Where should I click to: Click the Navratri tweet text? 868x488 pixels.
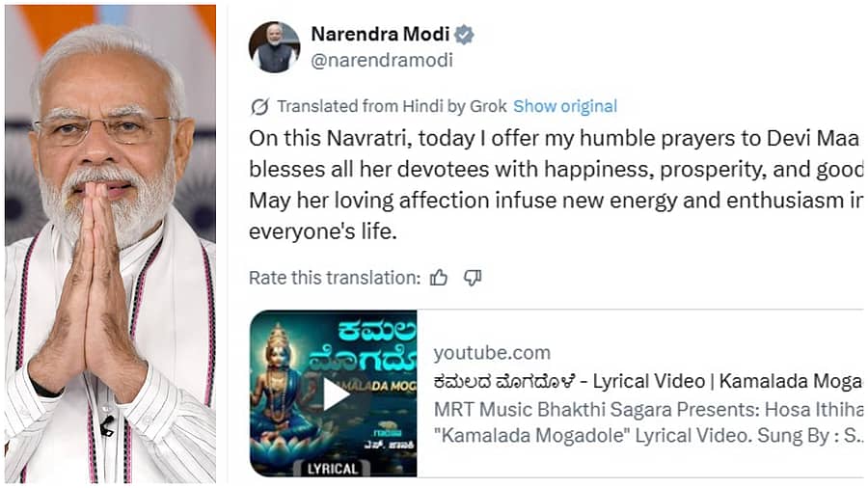point(555,138)
